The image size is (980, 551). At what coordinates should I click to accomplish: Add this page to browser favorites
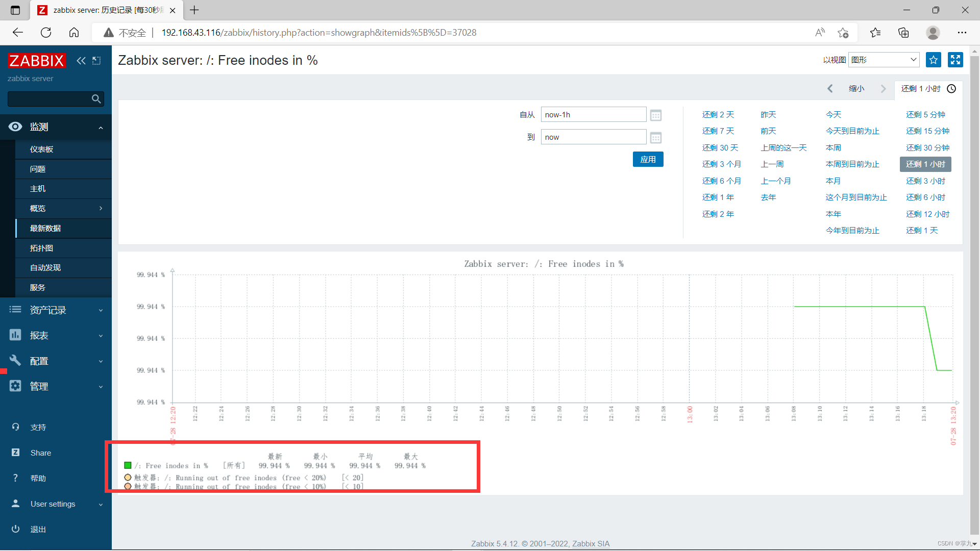[843, 33]
